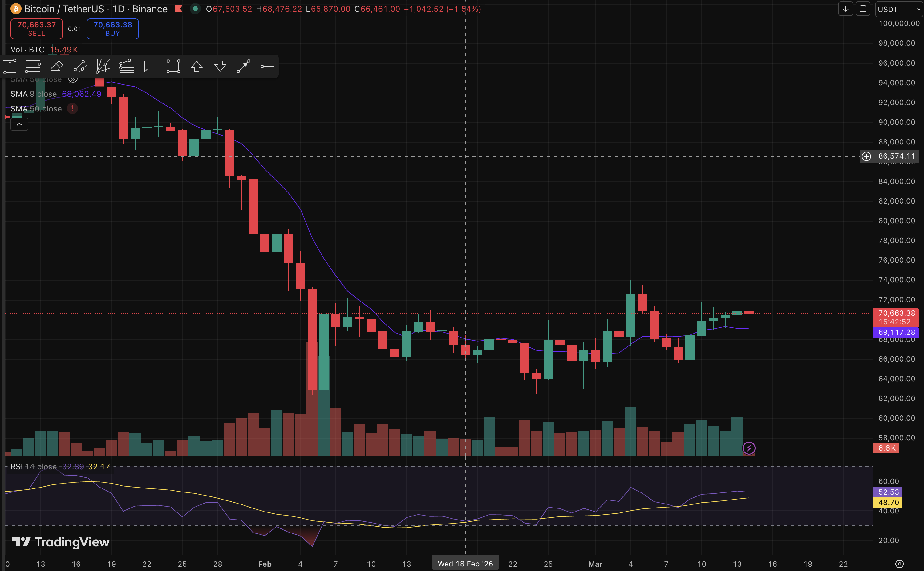
Task: Select the eraser drawing tool
Action: coord(57,67)
